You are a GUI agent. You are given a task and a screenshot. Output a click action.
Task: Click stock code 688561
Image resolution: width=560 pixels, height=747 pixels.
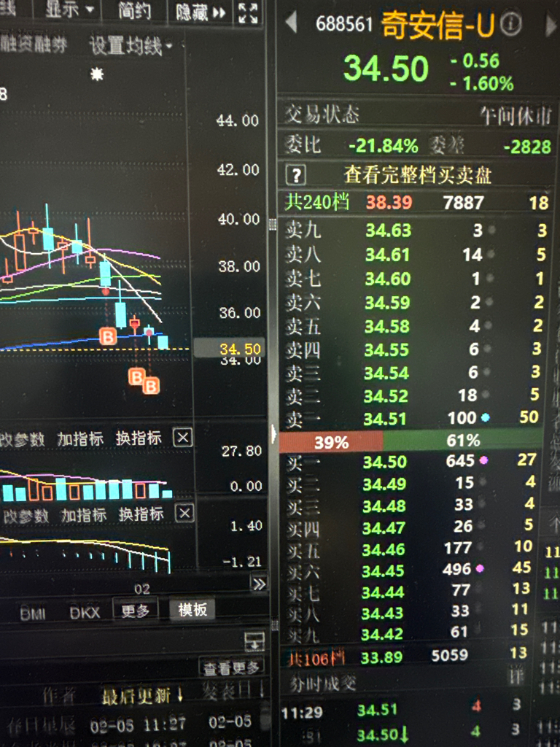pyautogui.click(x=344, y=24)
